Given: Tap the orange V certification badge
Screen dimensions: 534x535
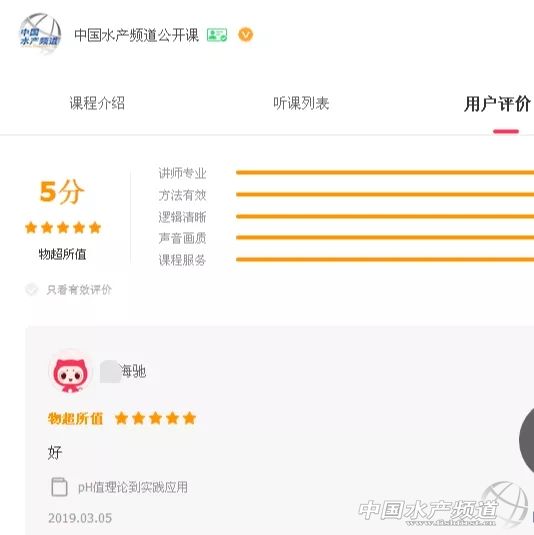Looking at the screenshot, I should 246,34.
